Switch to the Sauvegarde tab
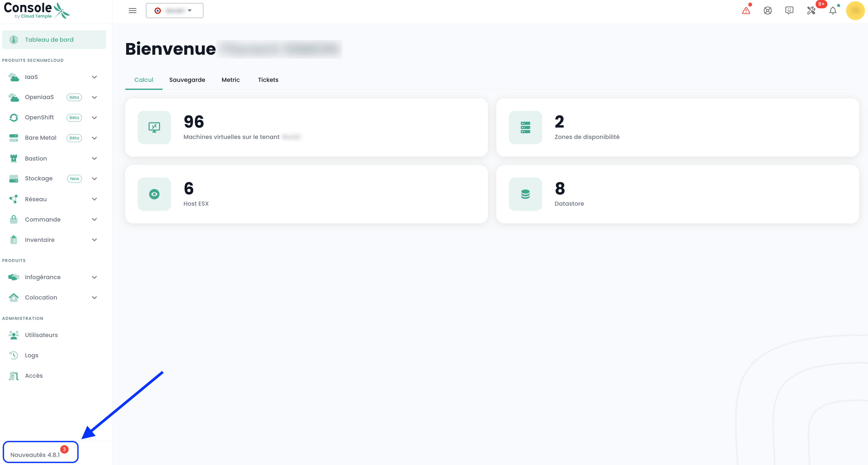 [187, 80]
